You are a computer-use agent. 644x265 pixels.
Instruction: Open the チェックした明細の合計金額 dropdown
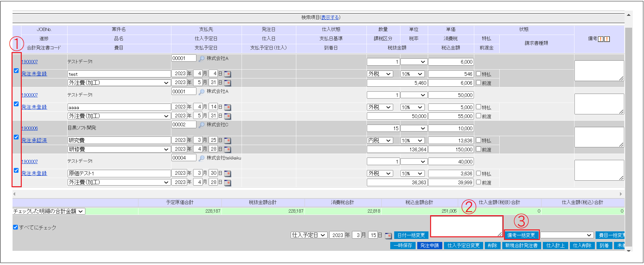click(x=49, y=211)
